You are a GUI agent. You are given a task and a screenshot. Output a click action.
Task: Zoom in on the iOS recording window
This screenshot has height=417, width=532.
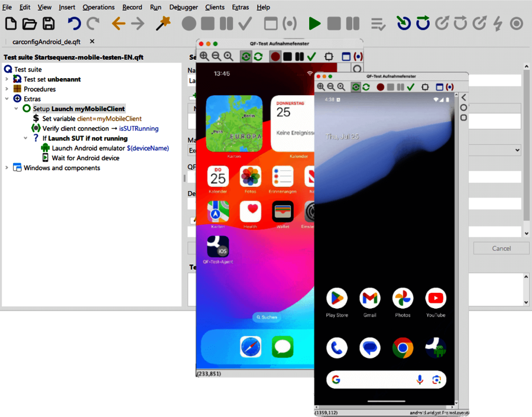pos(204,56)
